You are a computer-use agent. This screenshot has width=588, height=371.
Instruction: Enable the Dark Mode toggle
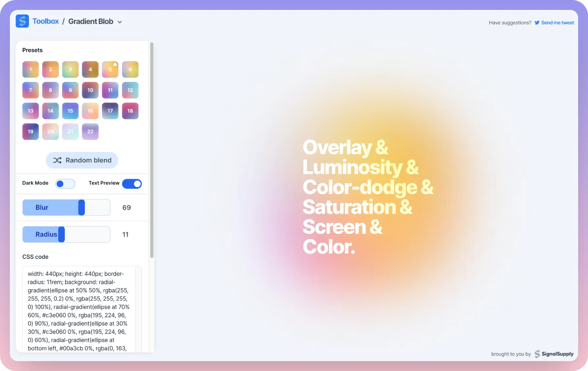(65, 184)
